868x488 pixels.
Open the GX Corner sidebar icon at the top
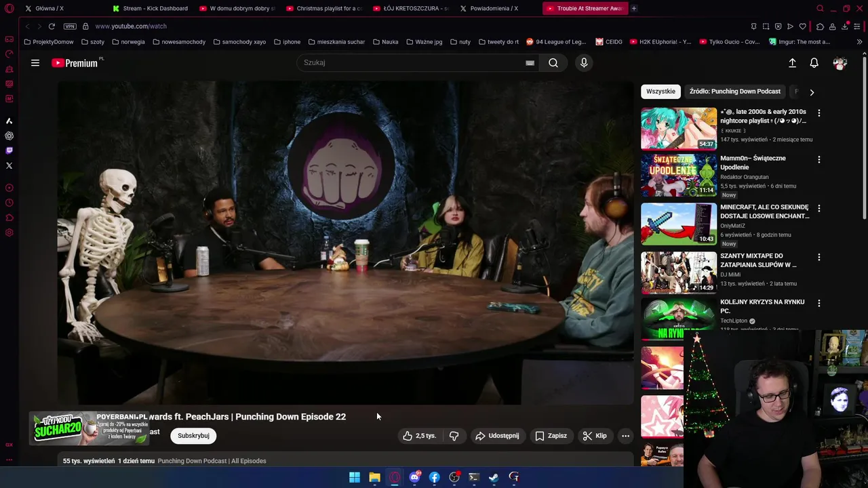click(x=9, y=39)
